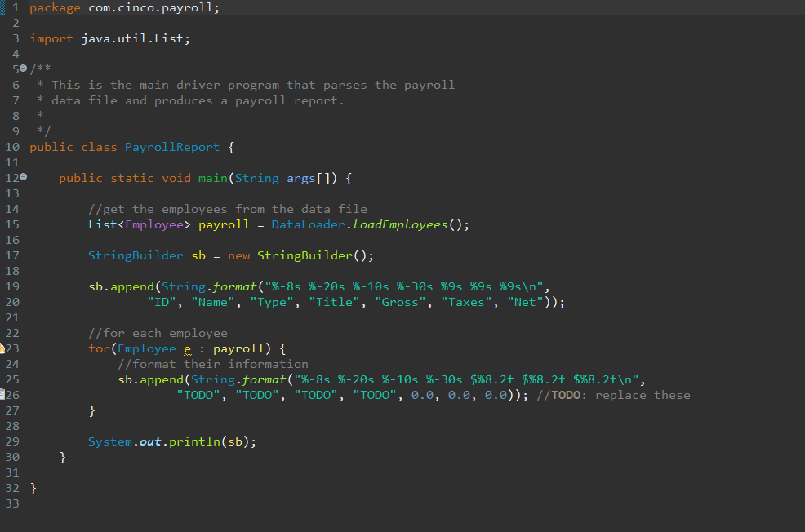Select line number 15 in the gutter
805x532 pixels.
pos(11,224)
